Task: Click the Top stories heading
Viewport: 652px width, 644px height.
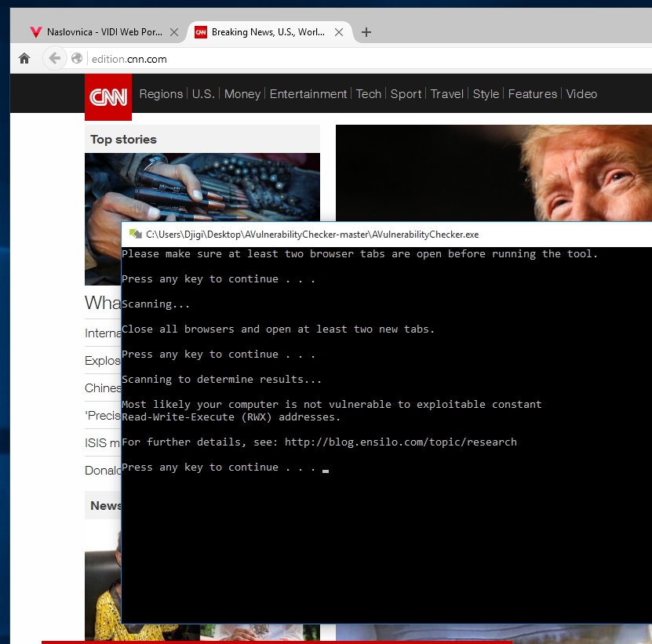Action: [123, 140]
